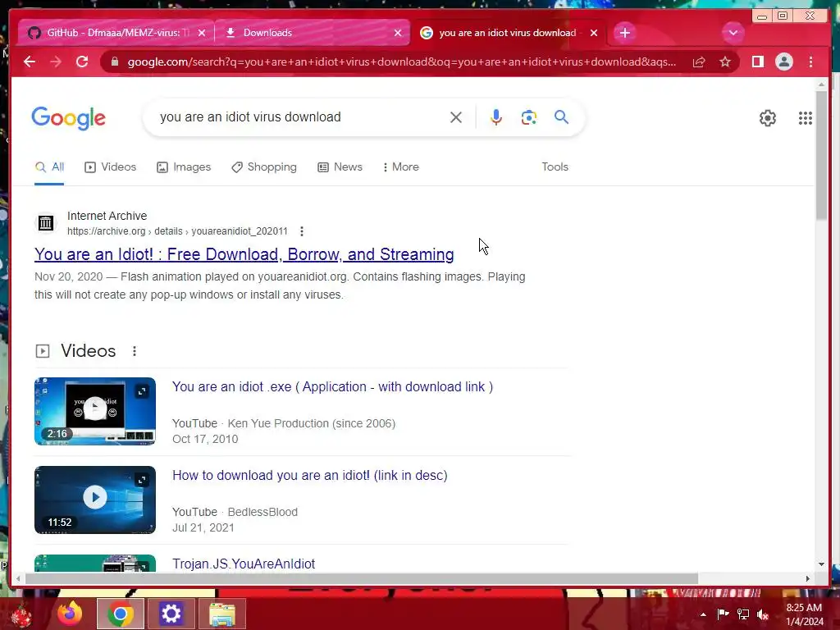Expand the More filters dropdown
Screen dimensions: 840x630
coord(400,167)
